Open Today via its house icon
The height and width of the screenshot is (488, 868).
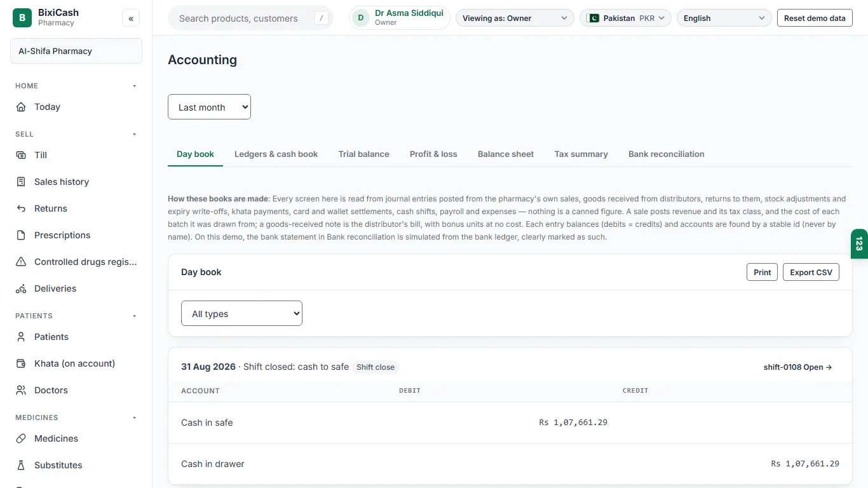(21, 107)
